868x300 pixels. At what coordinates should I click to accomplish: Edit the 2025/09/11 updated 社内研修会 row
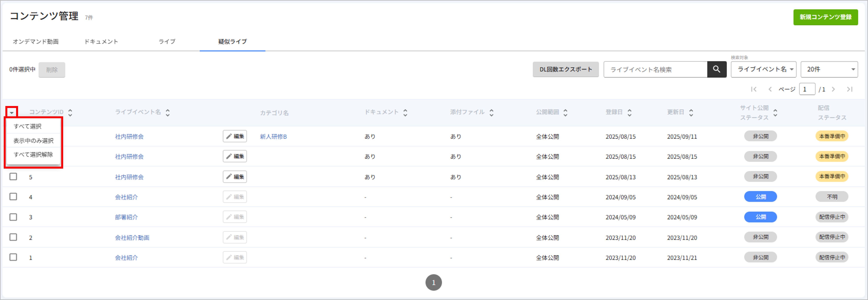point(235,136)
